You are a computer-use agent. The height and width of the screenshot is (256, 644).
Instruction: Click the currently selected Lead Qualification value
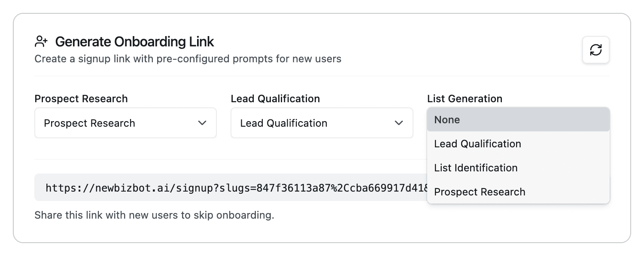[x=283, y=123]
